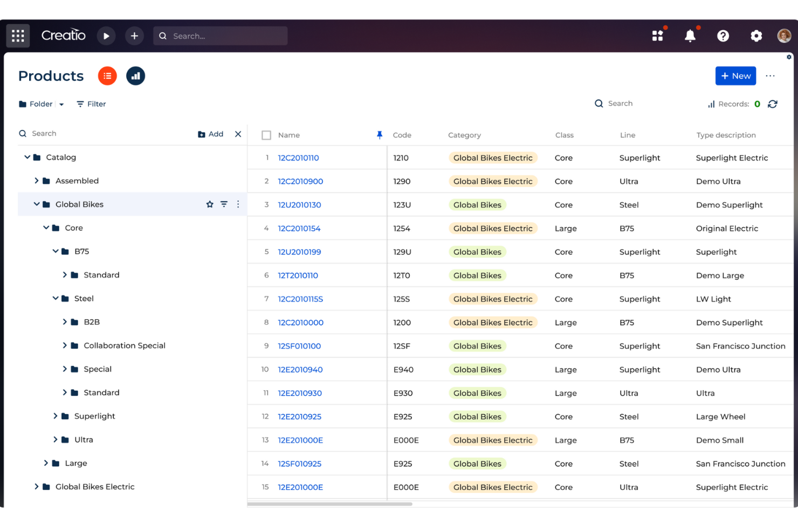The width and height of the screenshot is (798, 532).
Task: Collapse the Core folder
Action: coord(46,227)
